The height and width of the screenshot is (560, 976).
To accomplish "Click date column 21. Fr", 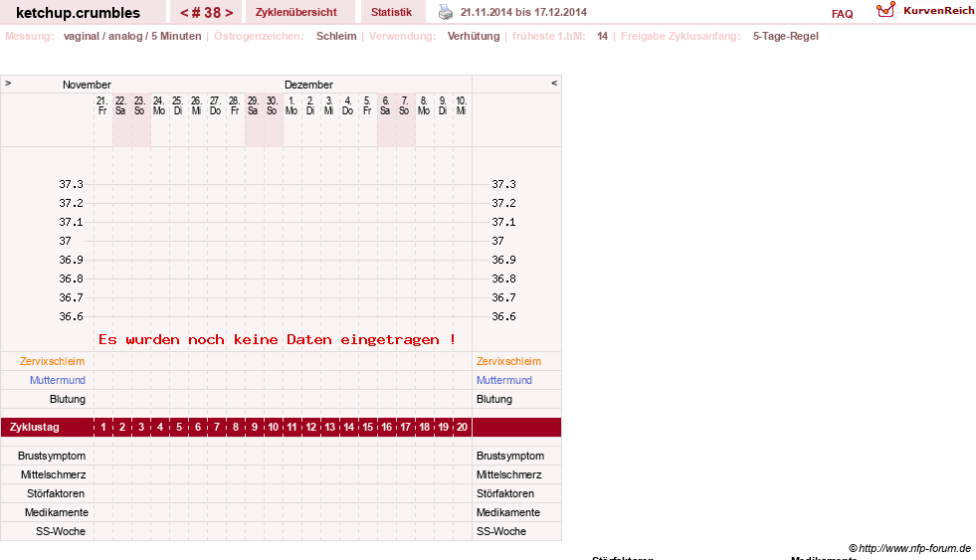I will (102, 105).
